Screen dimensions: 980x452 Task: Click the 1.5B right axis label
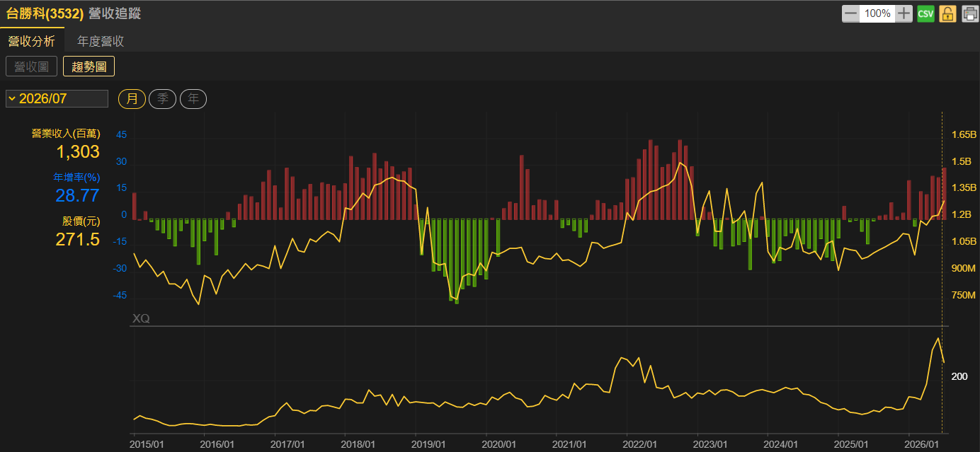click(x=962, y=161)
